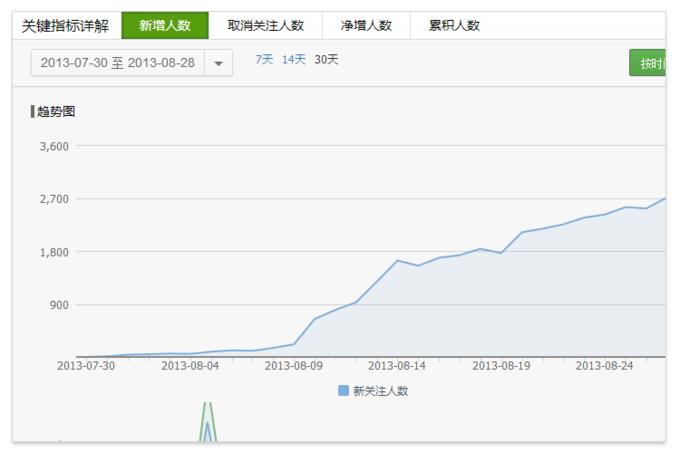Viewport: 680px width, 453px height.
Task: Click the 关键指标详解 title
Action: pyautogui.click(x=66, y=26)
